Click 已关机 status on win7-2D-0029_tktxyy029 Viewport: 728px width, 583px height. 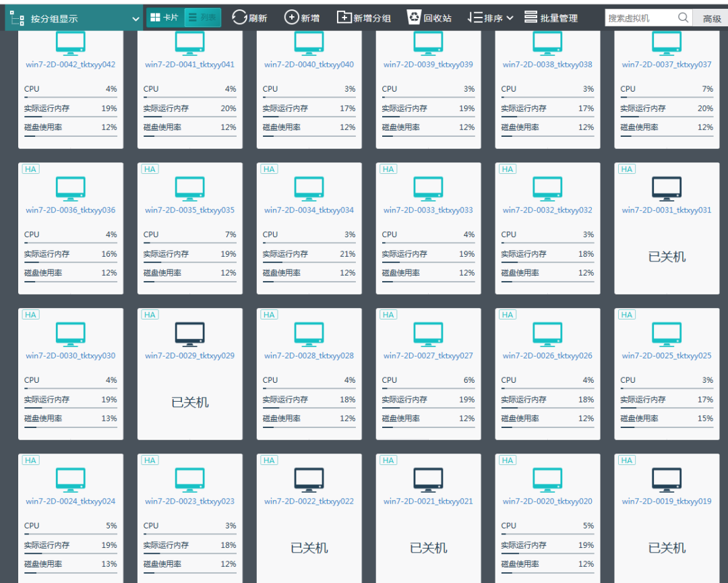click(190, 402)
